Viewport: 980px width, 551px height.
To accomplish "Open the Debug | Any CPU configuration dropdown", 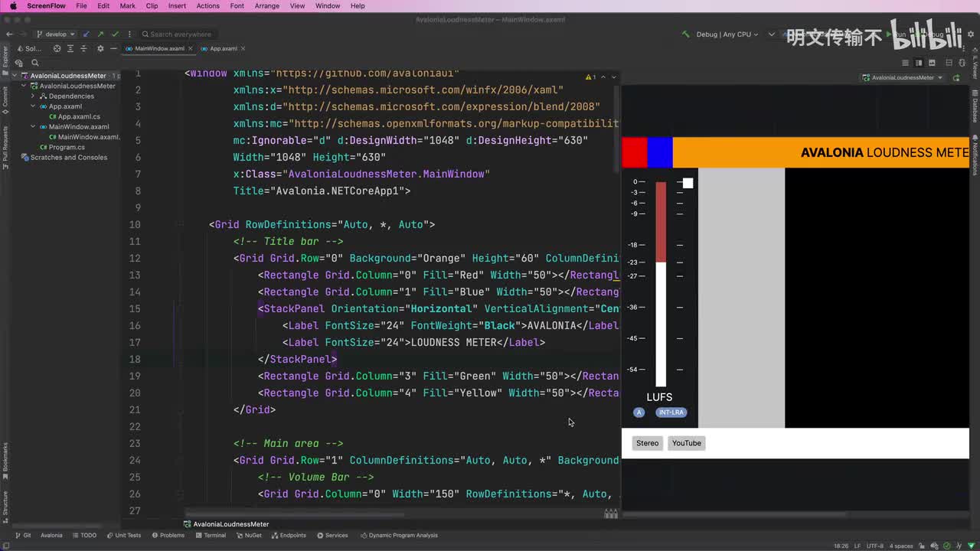I will click(x=727, y=34).
